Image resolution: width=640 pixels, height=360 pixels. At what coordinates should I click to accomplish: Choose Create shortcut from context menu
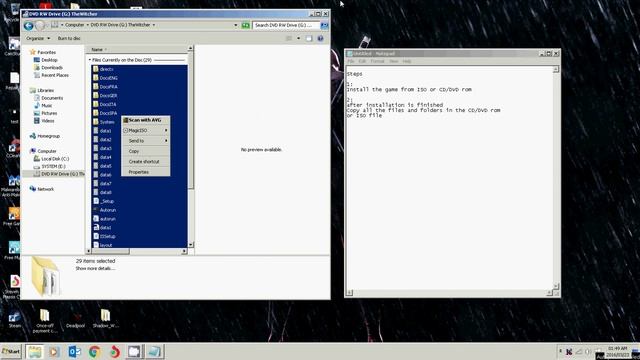[x=146, y=162]
